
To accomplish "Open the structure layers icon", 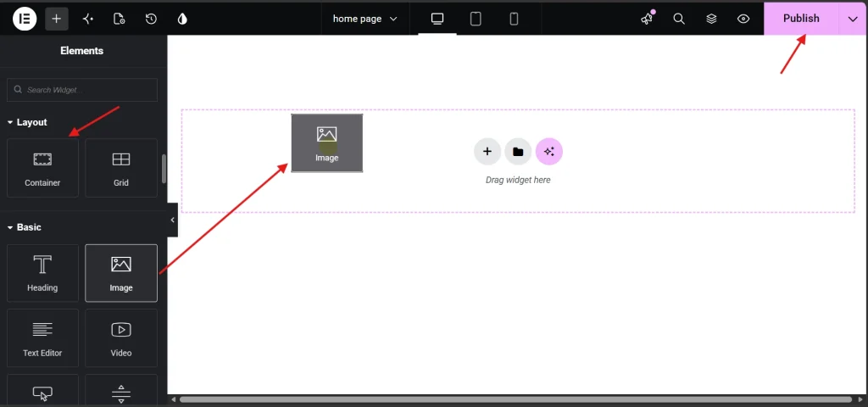I will click(711, 19).
